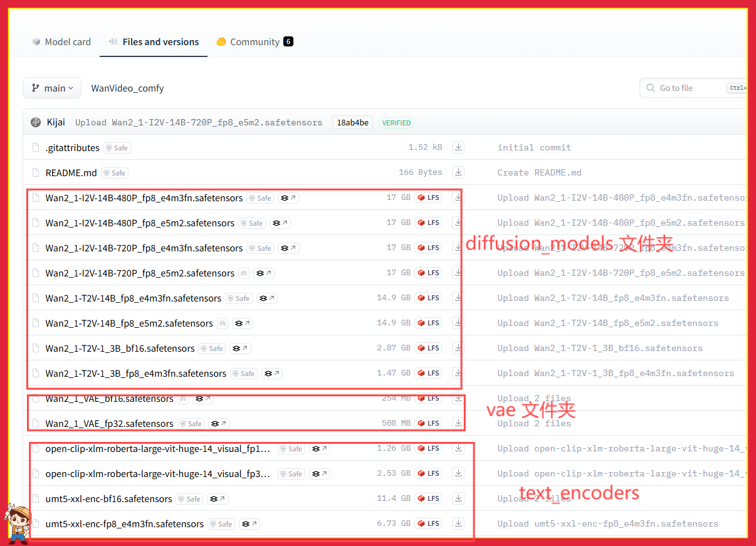Open umt5-xxl-enc-fp8_e4m3fn.safetensors file page
756x546 pixels.
click(x=124, y=524)
